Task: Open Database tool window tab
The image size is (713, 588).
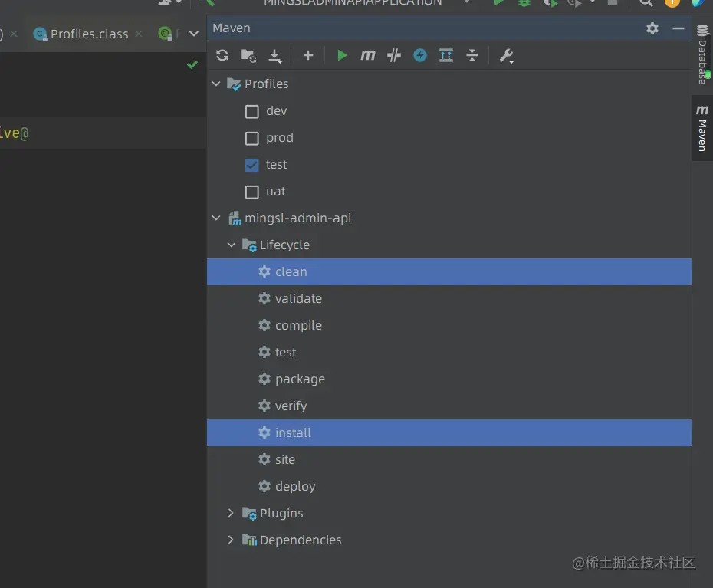Action: click(702, 54)
